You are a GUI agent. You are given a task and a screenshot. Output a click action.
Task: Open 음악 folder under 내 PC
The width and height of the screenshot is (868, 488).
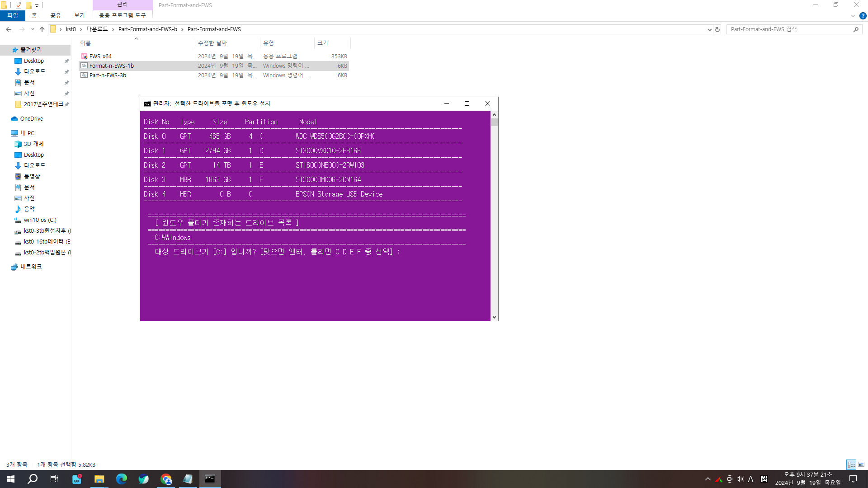click(29, 209)
